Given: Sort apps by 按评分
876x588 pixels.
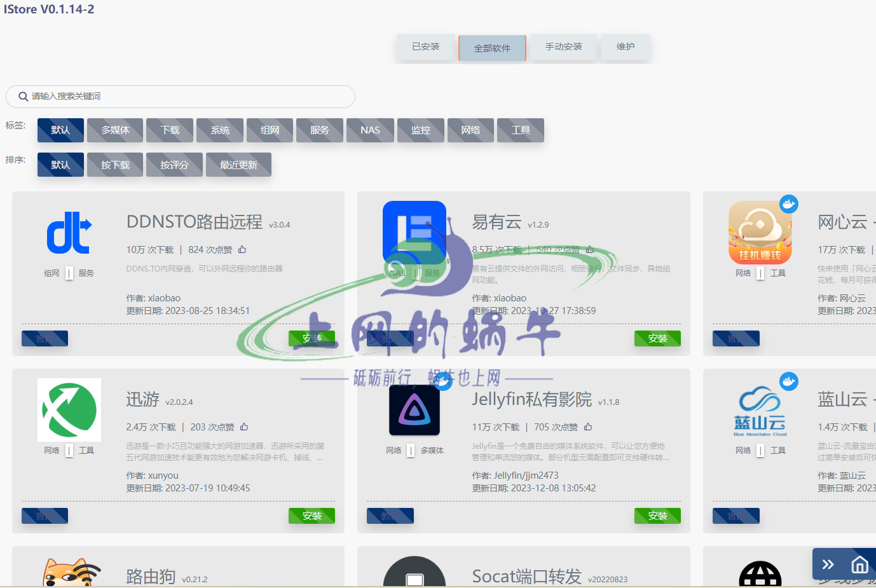Looking at the screenshot, I should tap(174, 165).
